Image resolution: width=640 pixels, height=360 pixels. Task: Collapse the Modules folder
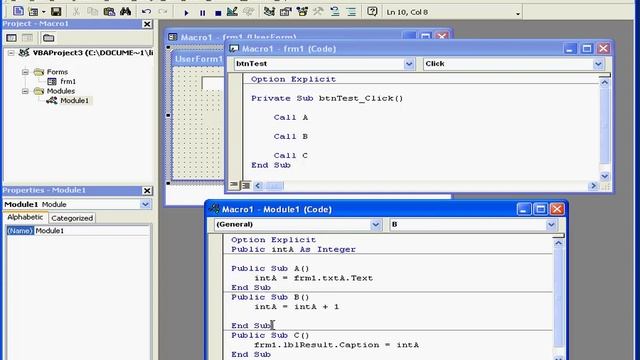click(x=25, y=91)
